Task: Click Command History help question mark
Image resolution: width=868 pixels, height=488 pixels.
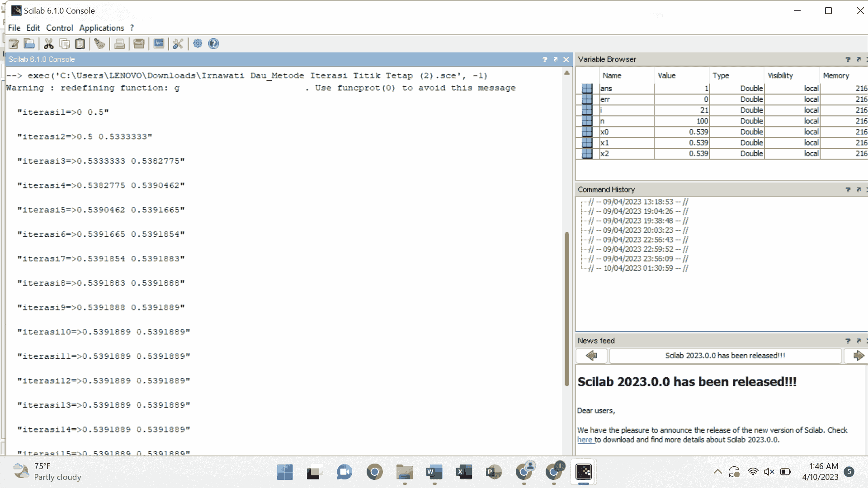Action: 848,189
